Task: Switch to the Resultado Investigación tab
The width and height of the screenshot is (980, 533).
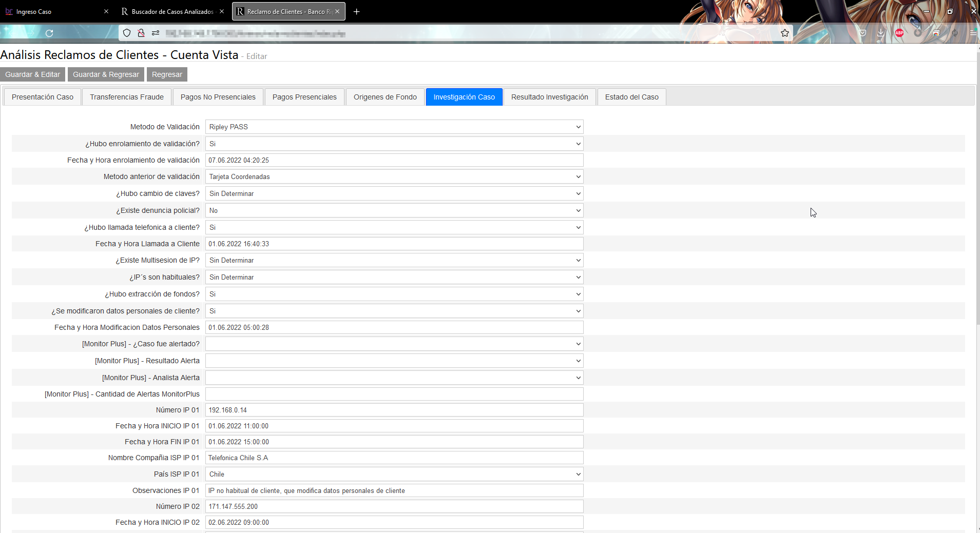Action: pos(549,97)
